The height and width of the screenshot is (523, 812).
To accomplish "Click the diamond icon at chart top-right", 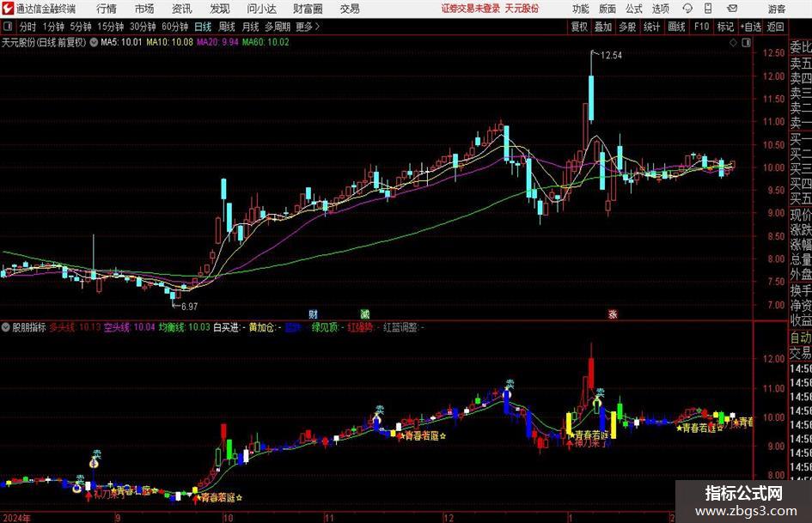I will pos(733,43).
